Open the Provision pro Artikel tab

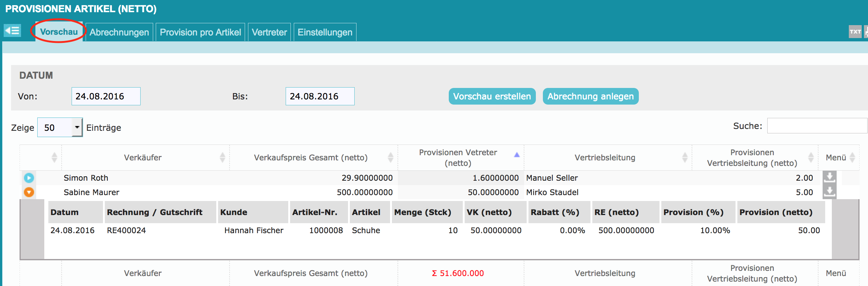coord(200,33)
